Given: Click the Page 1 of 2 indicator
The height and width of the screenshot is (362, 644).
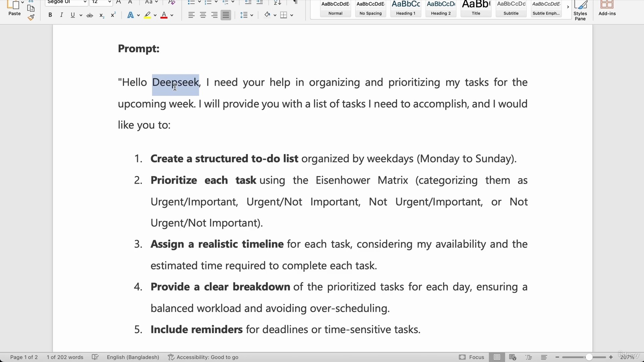Looking at the screenshot, I should coord(24,357).
